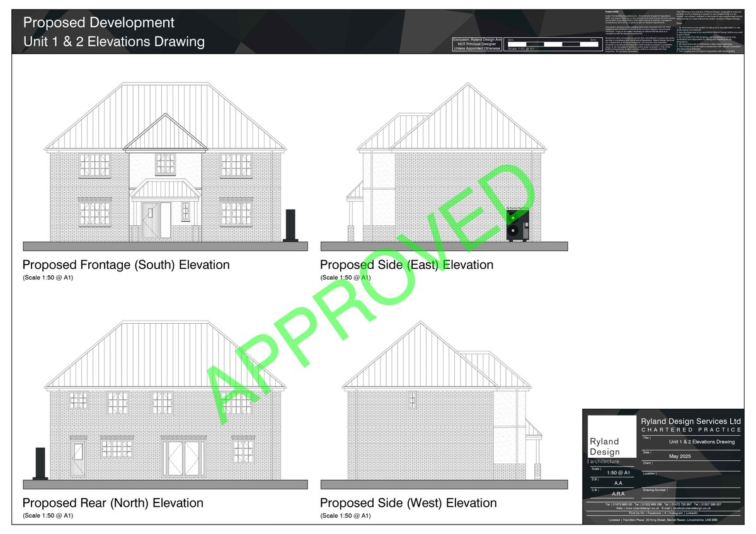The width and height of the screenshot is (756, 534).
Task: Click the Ryland Design exclusion notice box
Action: [x=477, y=45]
